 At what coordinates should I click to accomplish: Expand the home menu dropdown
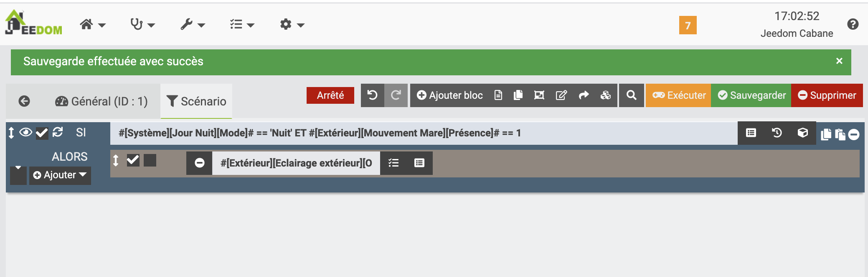93,25
